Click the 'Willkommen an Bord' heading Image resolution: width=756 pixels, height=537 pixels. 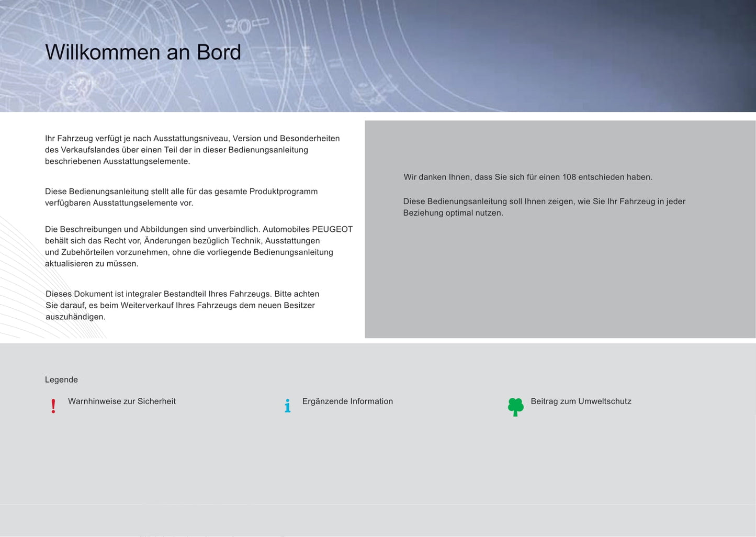[x=143, y=52]
